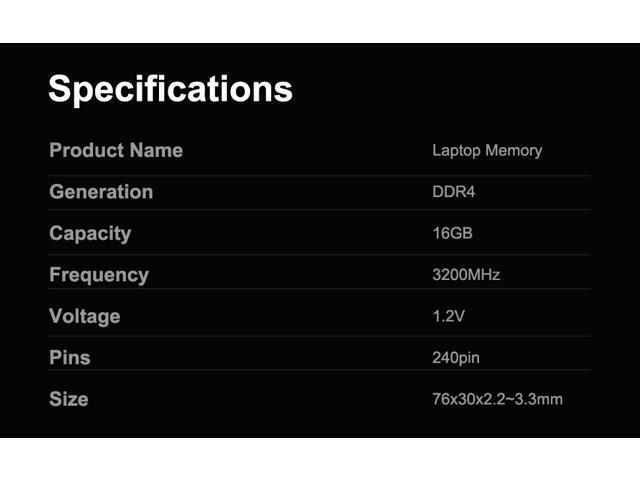Click the white strip above the specifications panel
Image resolution: width=640 pixels, height=480 pixels.
tap(320, 21)
